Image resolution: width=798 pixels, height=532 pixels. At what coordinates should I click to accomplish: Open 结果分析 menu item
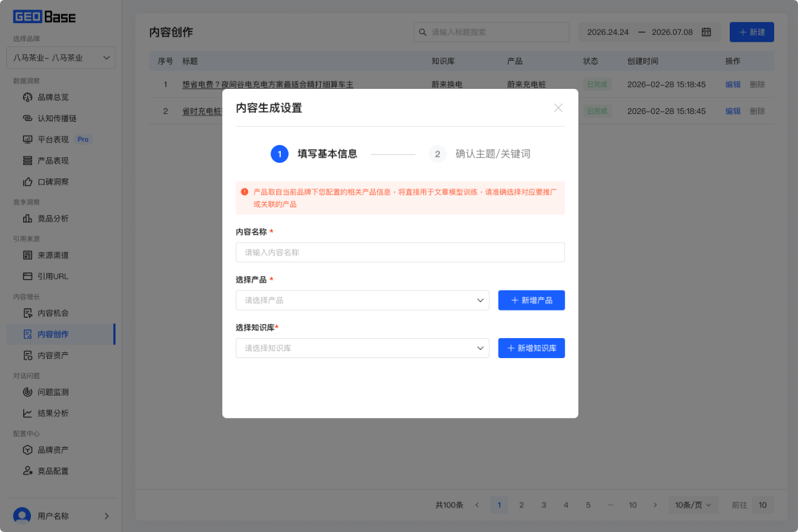point(61,413)
